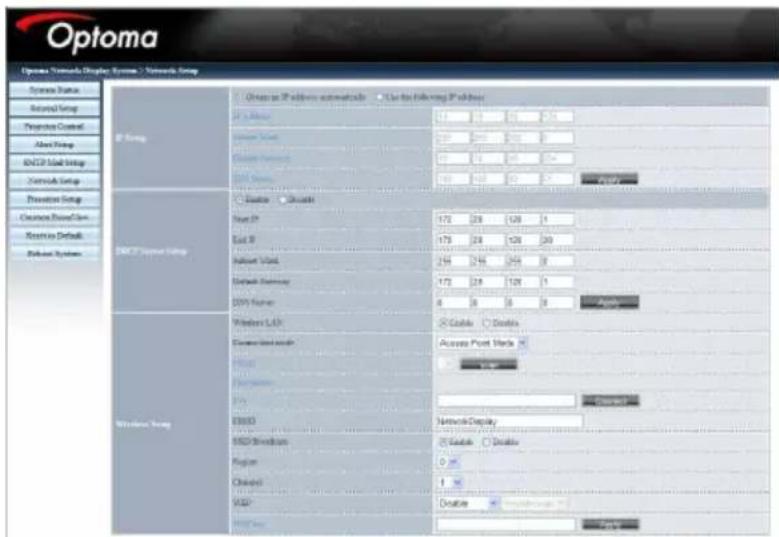Open the System Status page
Image resolution: width=779 pixels, height=537 pixels.
coord(55,90)
